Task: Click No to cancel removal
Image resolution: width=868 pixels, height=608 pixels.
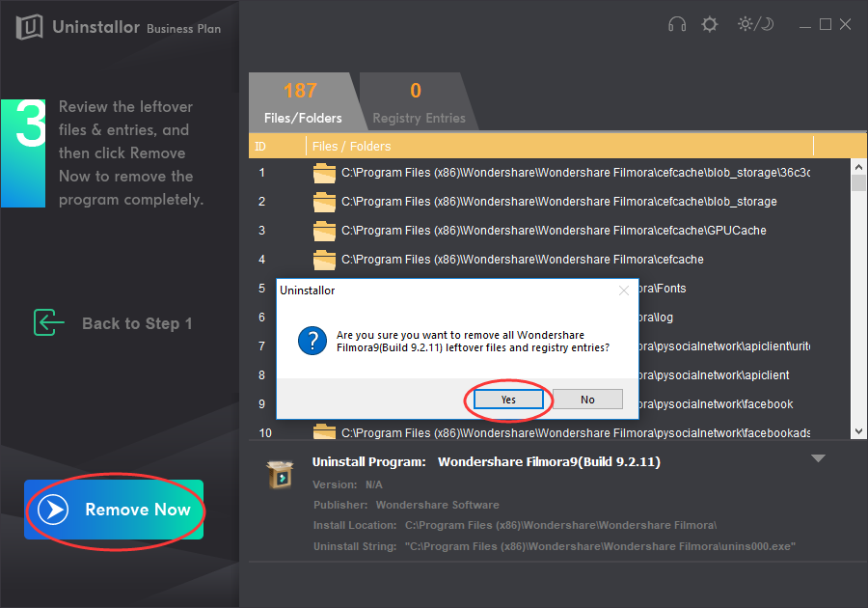Action: click(x=587, y=400)
